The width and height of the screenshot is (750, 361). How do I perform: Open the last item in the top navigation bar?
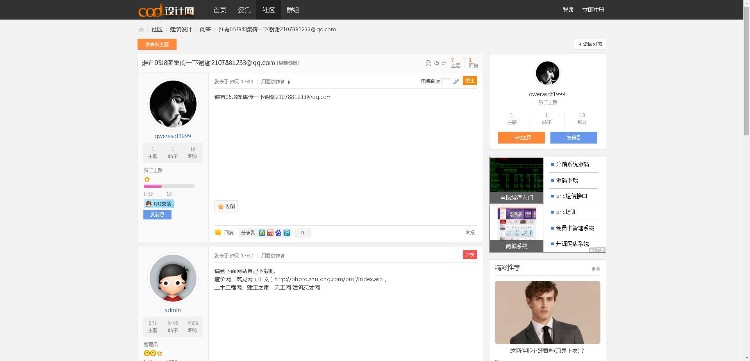[x=293, y=10]
